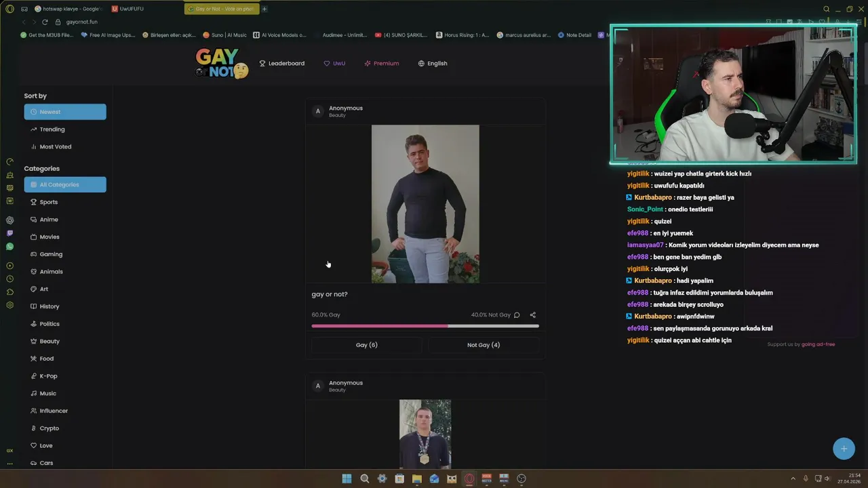Open the Opera menu logo
868x488 pixels.
(x=9, y=9)
